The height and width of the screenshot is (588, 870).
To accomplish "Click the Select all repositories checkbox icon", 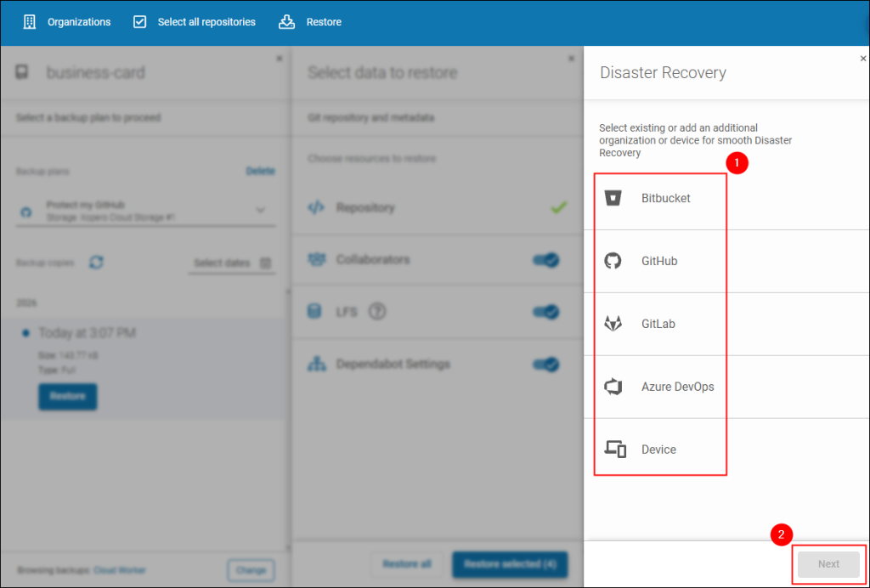I will point(140,22).
